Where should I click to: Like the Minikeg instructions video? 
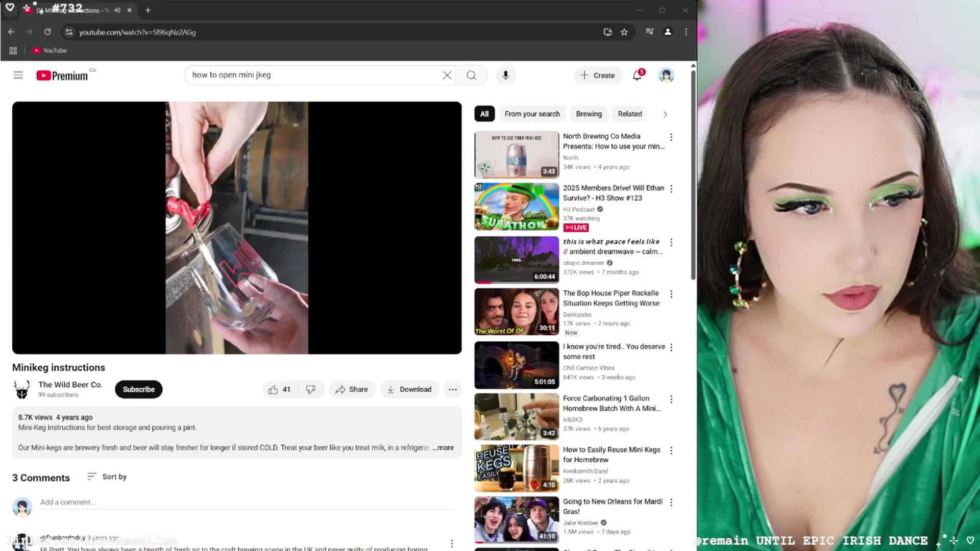pos(280,389)
